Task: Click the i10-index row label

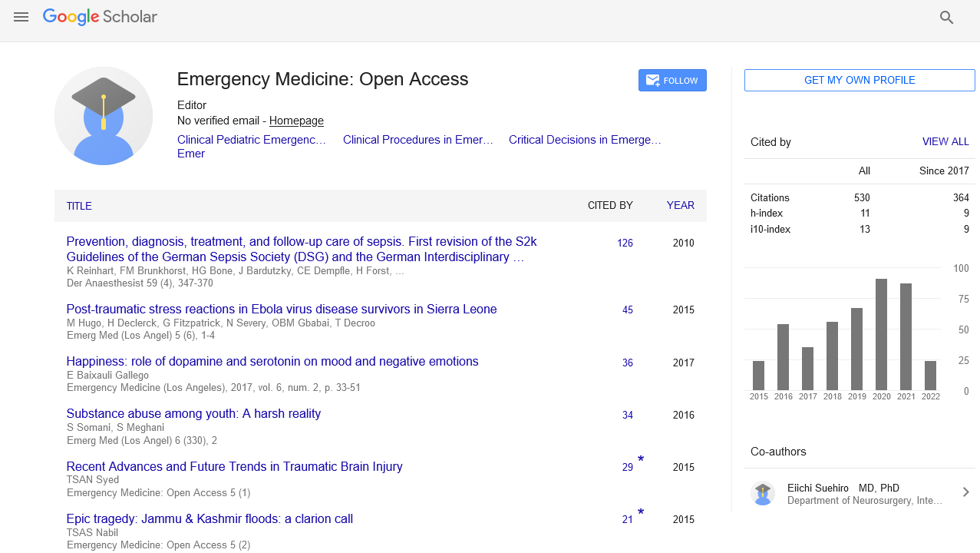Action: 770,229
